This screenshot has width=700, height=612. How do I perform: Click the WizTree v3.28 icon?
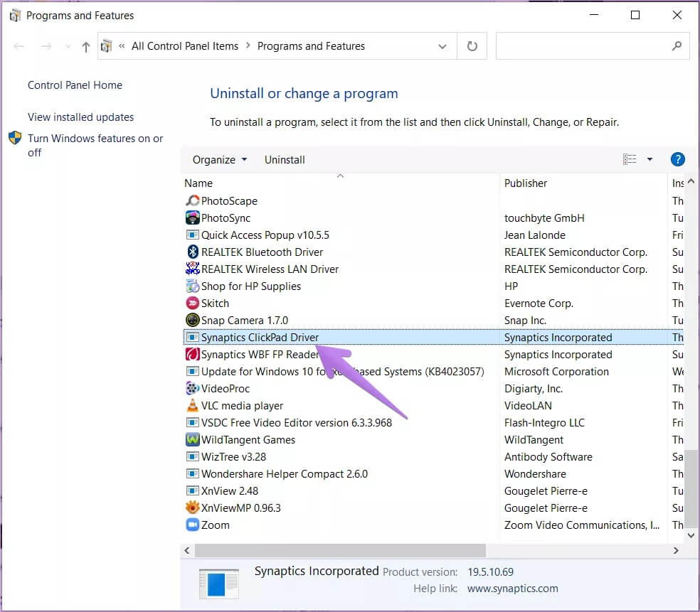coord(192,456)
